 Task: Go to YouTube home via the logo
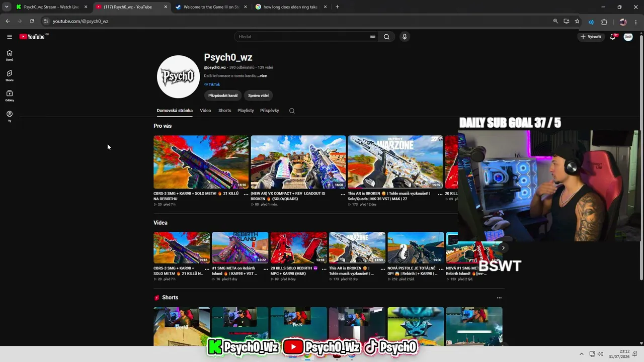33,37
